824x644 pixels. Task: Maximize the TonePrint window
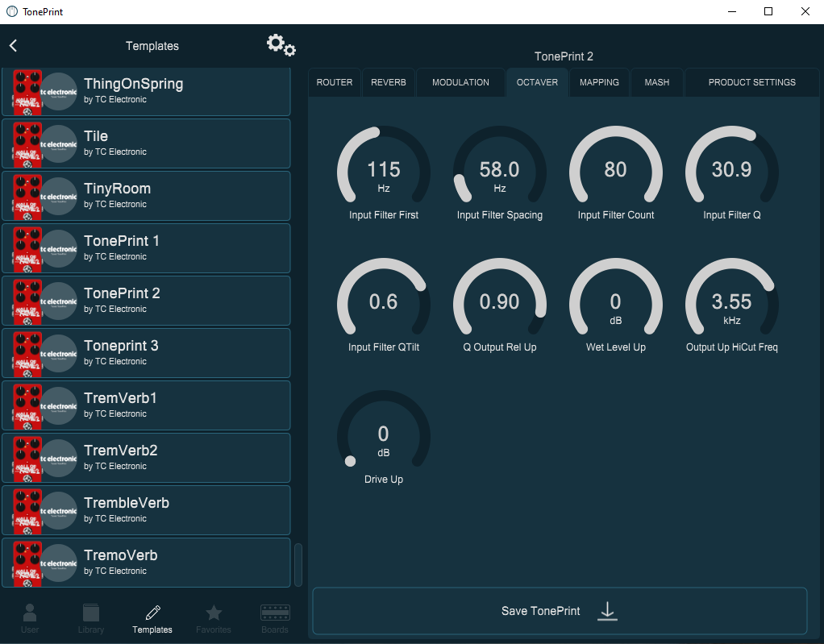tap(768, 11)
